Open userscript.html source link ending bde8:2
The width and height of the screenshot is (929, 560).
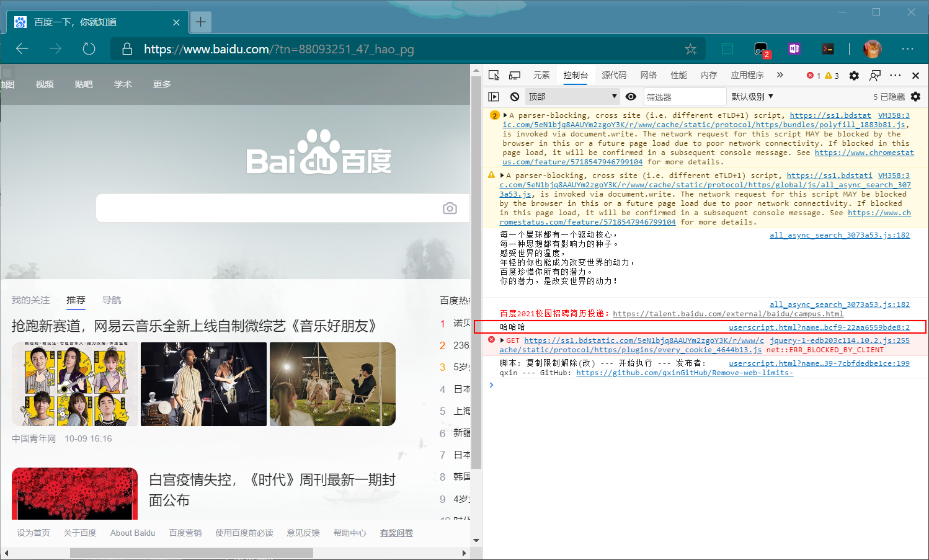pos(819,327)
